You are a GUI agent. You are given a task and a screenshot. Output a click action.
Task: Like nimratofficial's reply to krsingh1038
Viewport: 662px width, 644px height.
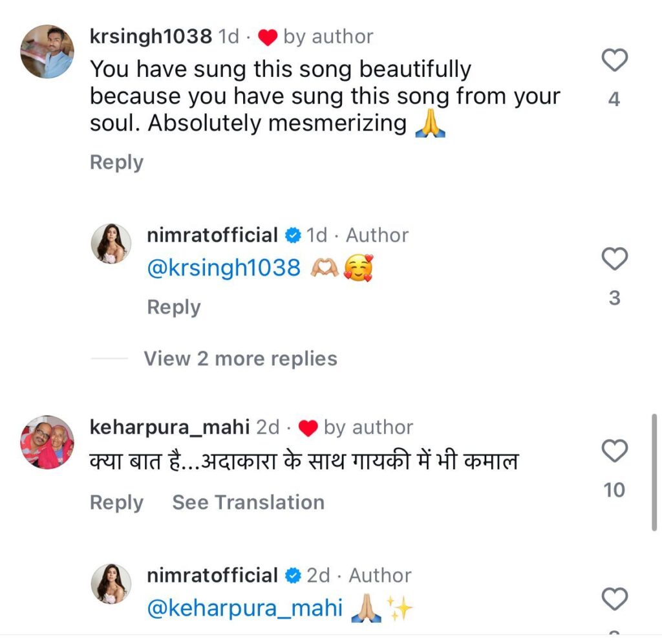click(614, 259)
